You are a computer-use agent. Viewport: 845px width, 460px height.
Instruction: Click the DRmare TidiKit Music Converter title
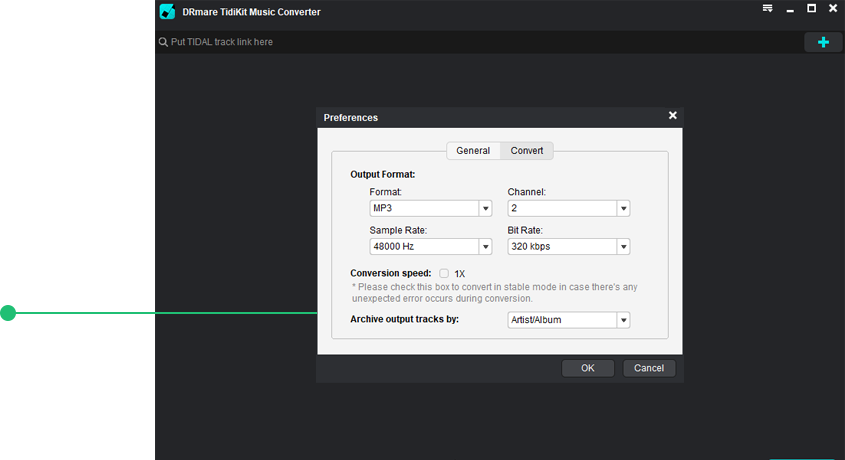(251, 12)
